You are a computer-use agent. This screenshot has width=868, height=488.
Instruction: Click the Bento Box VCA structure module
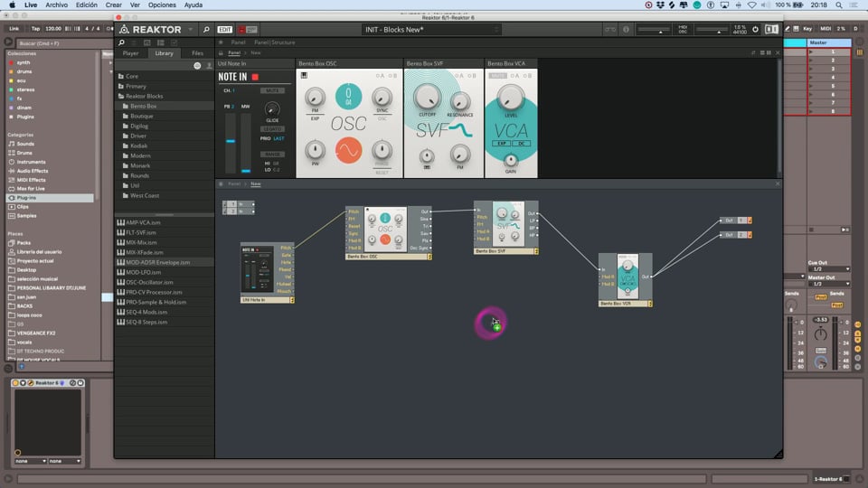625,280
